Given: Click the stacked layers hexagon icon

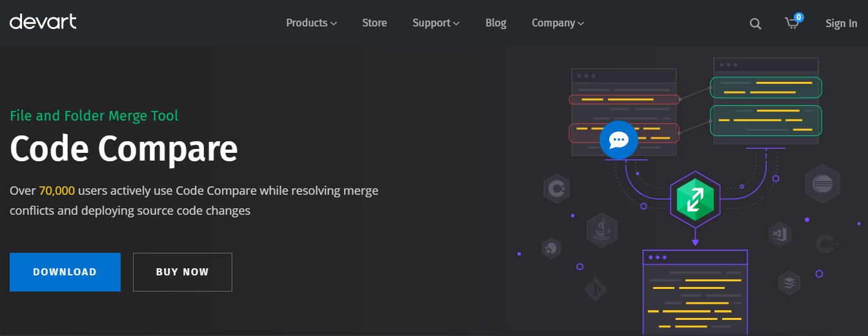Looking at the screenshot, I should click(x=789, y=282).
